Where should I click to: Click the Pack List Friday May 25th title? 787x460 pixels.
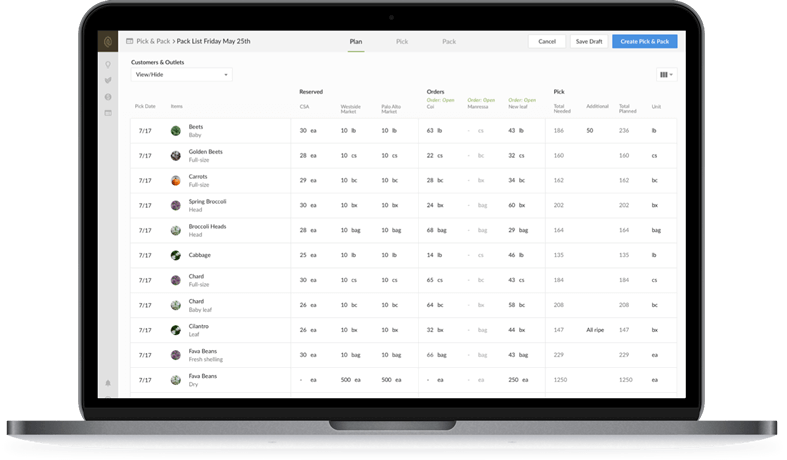(x=213, y=41)
